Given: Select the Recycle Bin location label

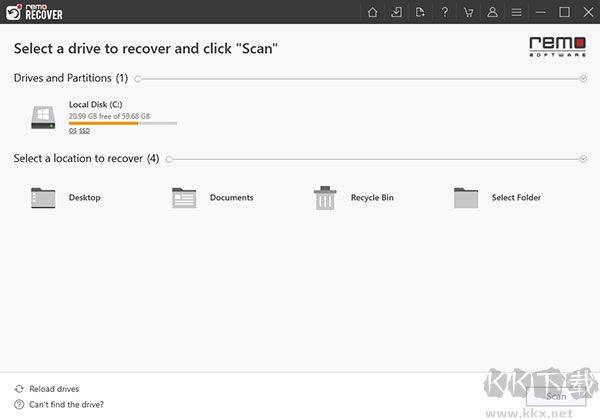Looking at the screenshot, I should pyautogui.click(x=372, y=197).
